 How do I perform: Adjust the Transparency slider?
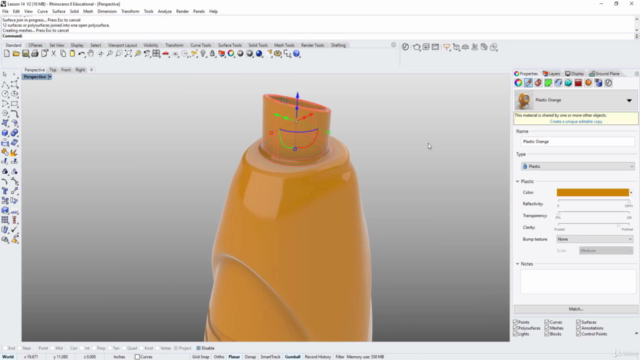[x=593, y=213]
